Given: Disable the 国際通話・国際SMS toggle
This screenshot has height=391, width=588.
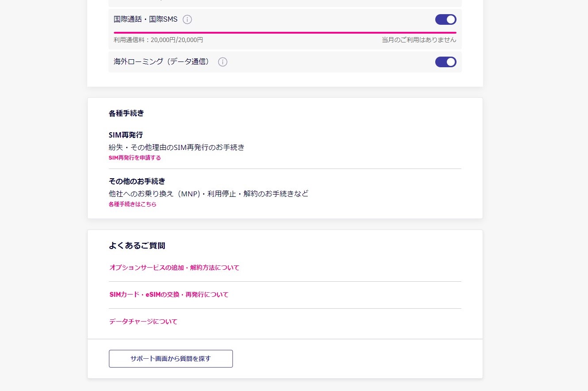Looking at the screenshot, I should pos(445,19).
